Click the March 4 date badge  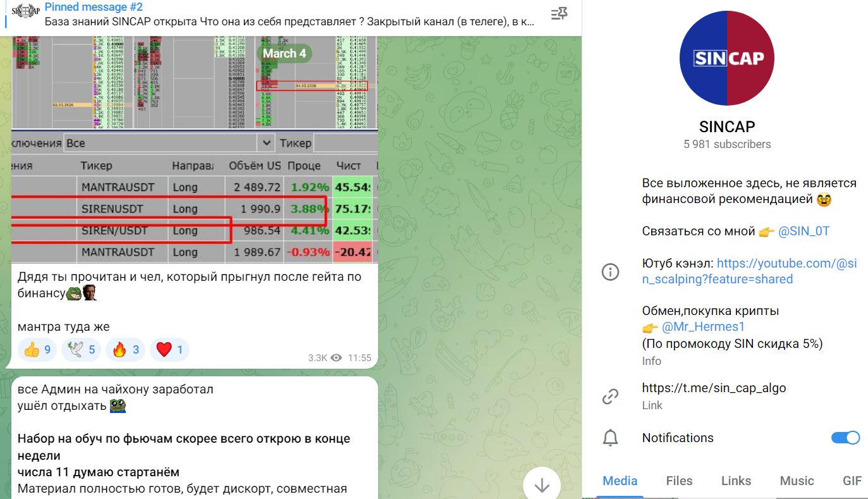click(x=284, y=54)
